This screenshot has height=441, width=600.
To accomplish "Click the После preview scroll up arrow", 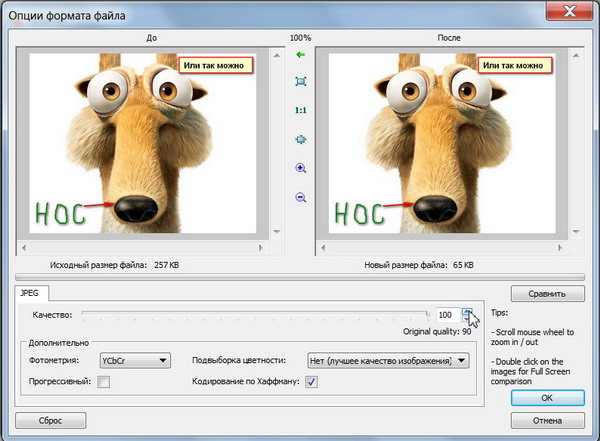I will pos(576,56).
